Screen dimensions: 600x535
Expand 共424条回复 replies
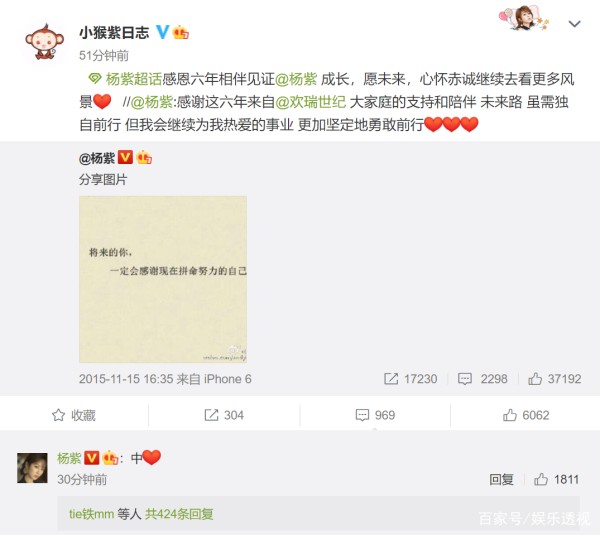179,514
